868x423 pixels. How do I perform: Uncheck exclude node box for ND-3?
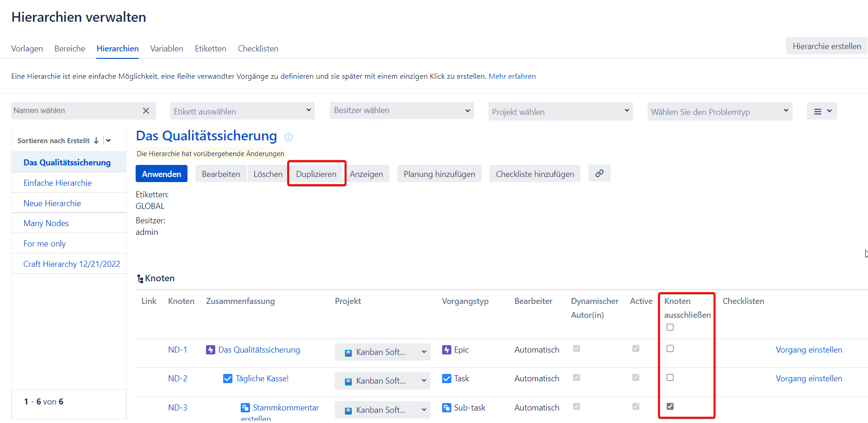point(670,406)
